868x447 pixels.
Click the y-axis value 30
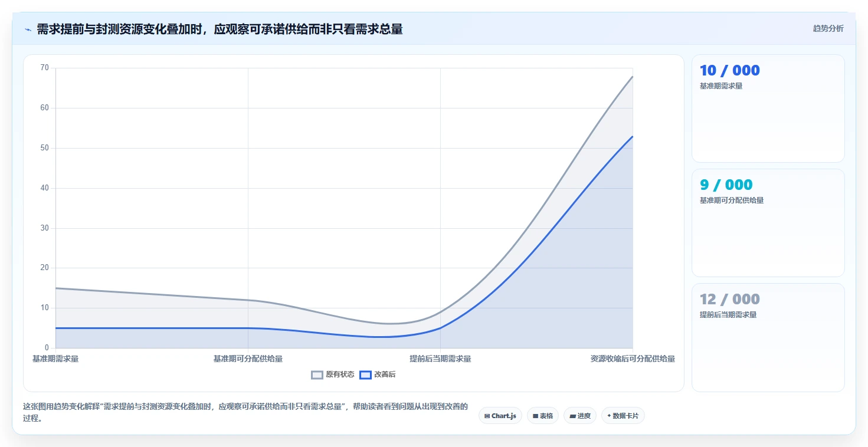[x=45, y=228]
